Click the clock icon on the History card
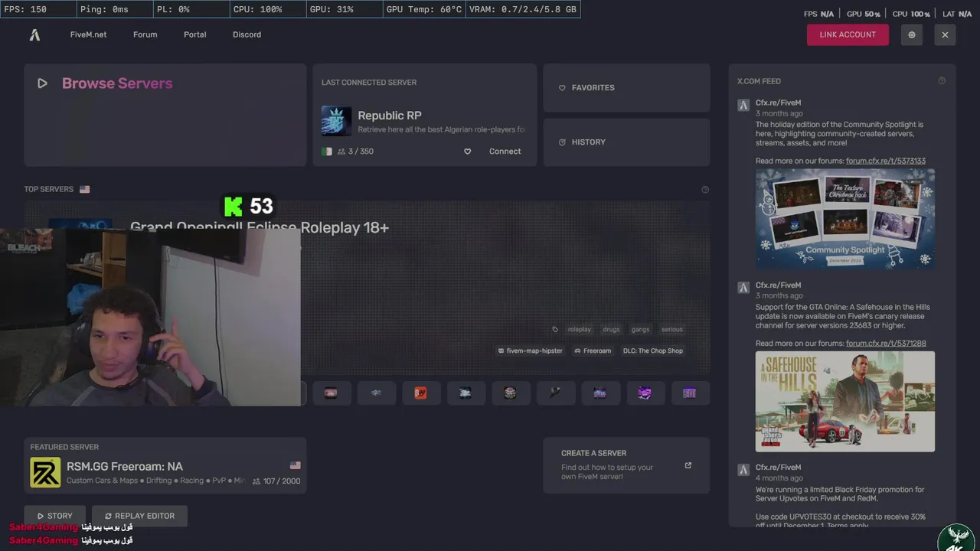 [x=562, y=142]
